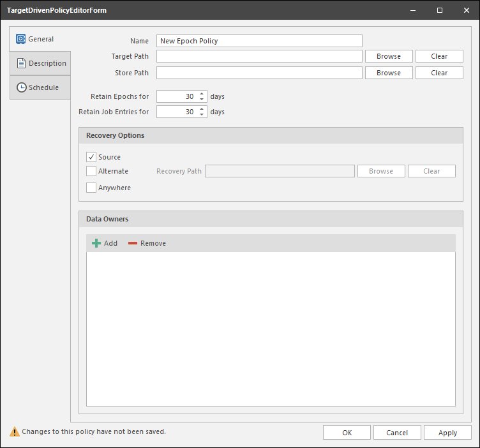Browse for the Target Path
Viewport: 480px width, 448px height.
coord(388,56)
